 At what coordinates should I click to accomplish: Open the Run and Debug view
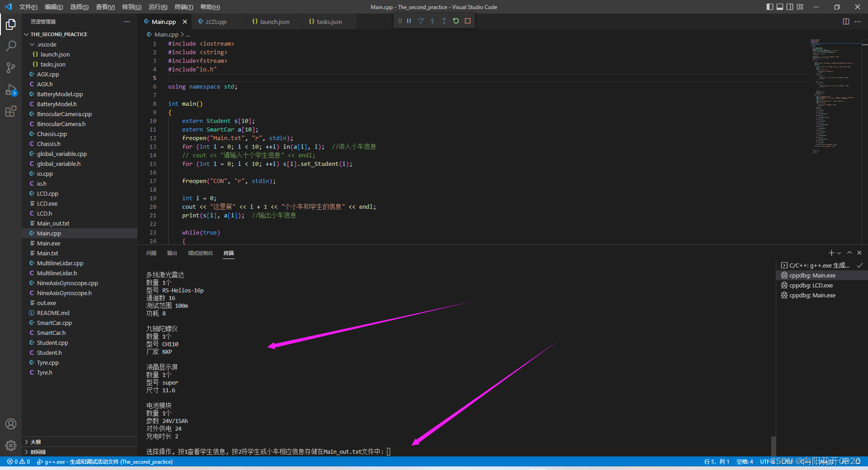(x=11, y=90)
